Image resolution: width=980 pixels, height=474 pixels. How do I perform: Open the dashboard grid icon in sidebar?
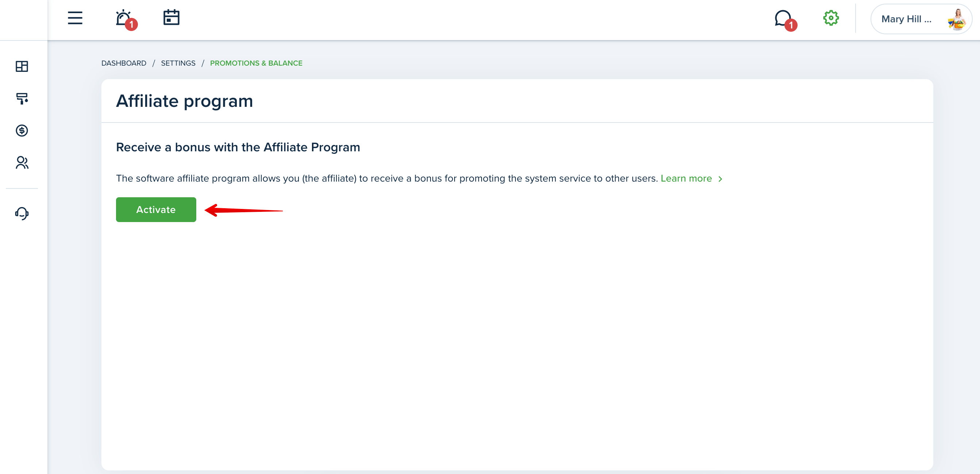(22, 66)
